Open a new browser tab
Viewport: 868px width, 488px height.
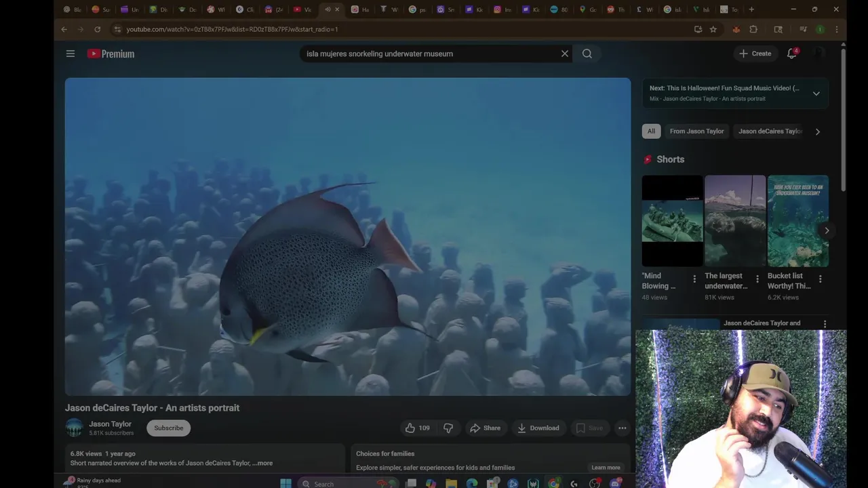click(x=751, y=9)
